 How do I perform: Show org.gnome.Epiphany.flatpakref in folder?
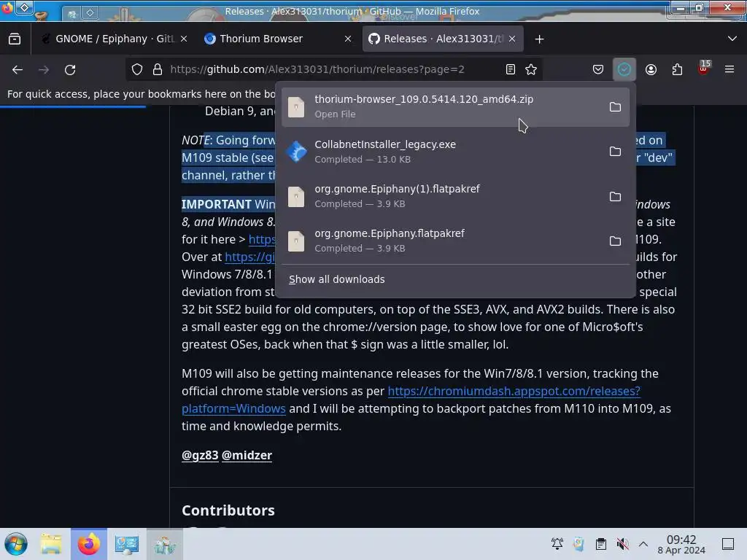(615, 241)
